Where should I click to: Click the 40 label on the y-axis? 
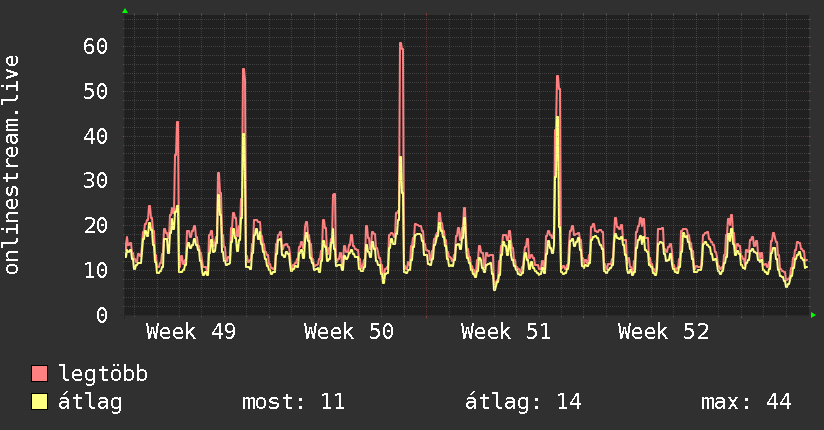(x=95, y=135)
